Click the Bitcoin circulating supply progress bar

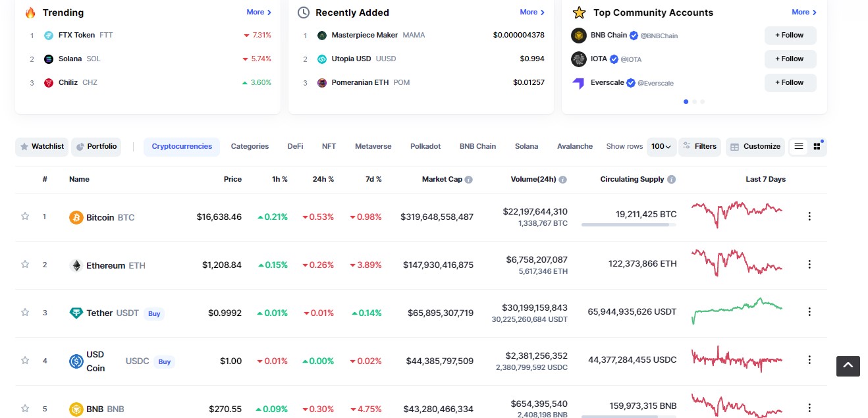coord(629,225)
